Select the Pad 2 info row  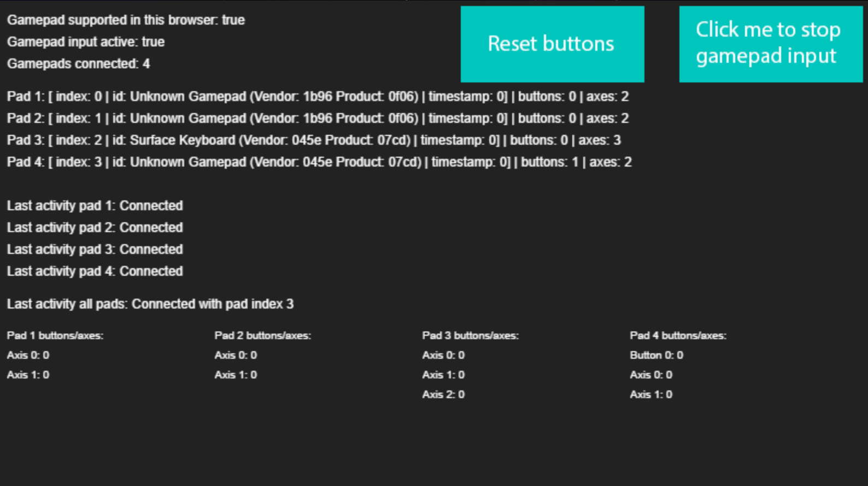point(318,118)
